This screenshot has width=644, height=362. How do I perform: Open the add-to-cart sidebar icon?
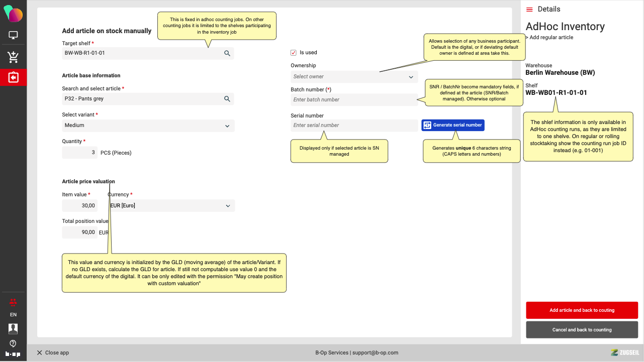[13, 57]
